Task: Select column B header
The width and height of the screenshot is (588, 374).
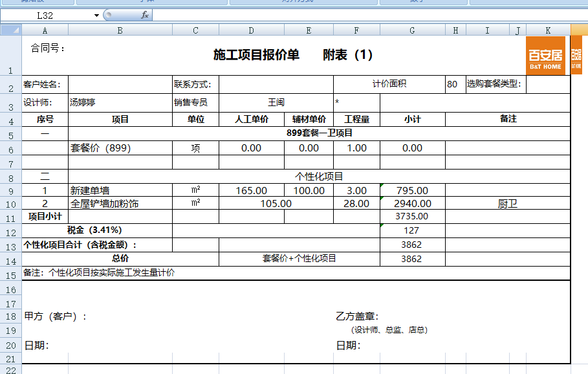Action: pos(120,30)
